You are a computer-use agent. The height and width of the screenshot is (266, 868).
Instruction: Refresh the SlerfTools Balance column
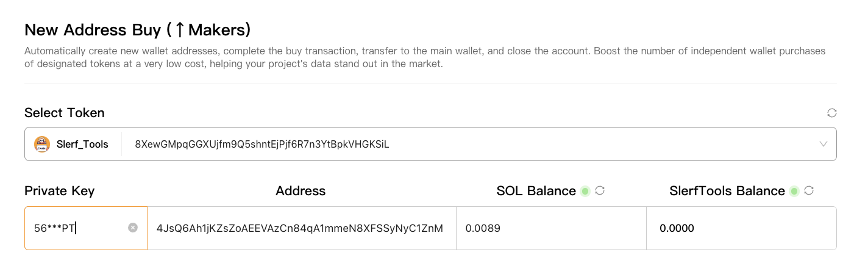[809, 191]
